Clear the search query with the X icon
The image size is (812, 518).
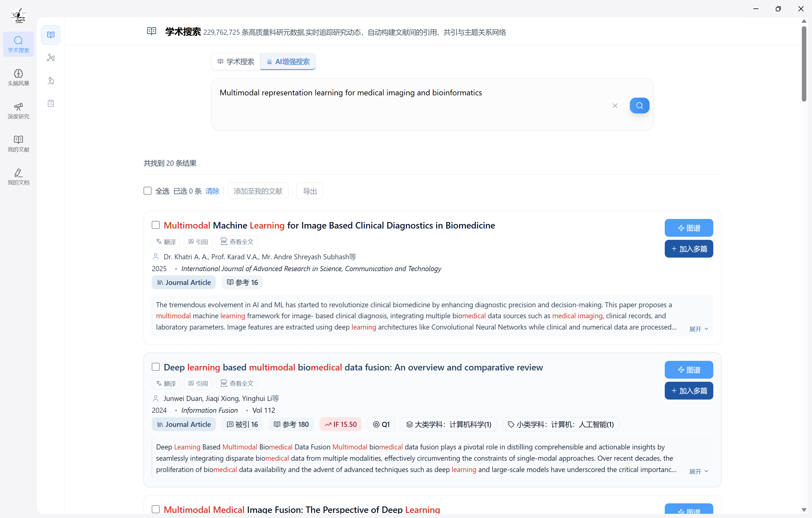tap(615, 106)
